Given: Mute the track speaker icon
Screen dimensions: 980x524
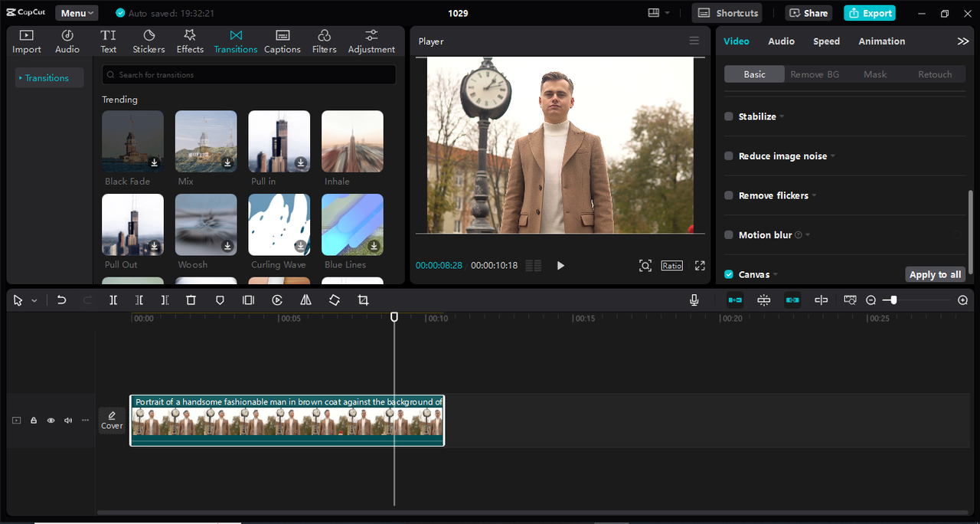Looking at the screenshot, I should (x=68, y=421).
